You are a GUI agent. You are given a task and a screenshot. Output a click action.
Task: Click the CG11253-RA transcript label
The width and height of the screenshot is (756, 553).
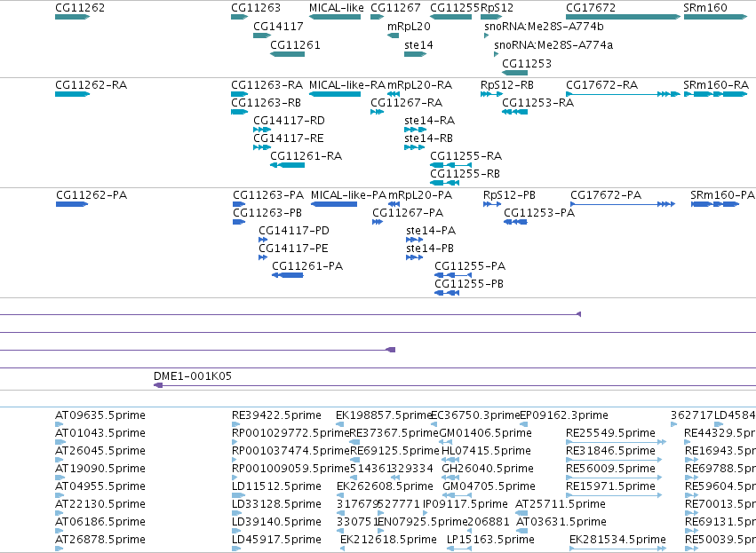click(538, 103)
